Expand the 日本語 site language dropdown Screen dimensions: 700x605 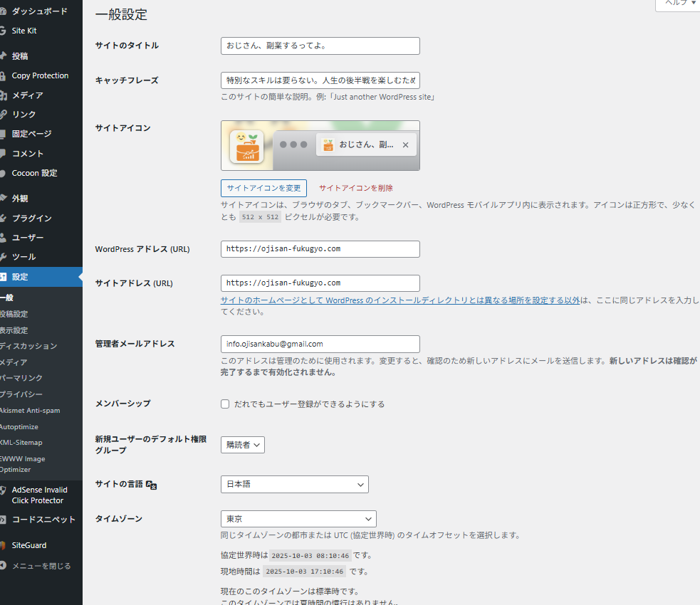[294, 485]
